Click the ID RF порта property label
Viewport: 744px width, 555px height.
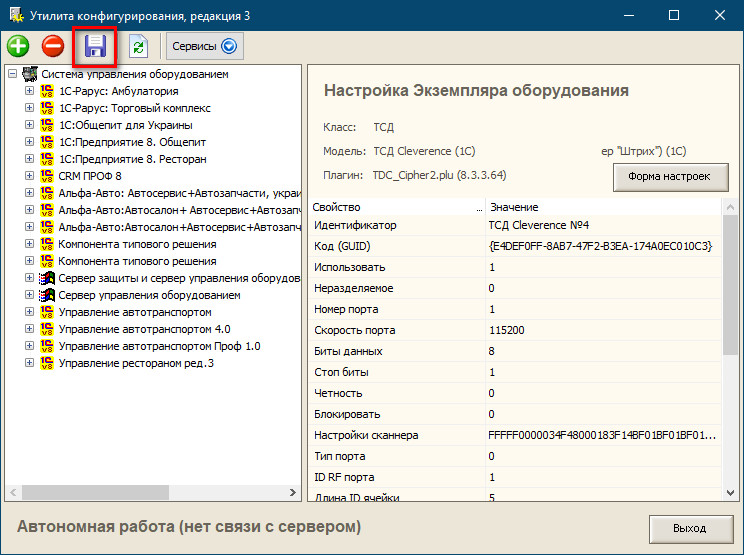coord(344,477)
